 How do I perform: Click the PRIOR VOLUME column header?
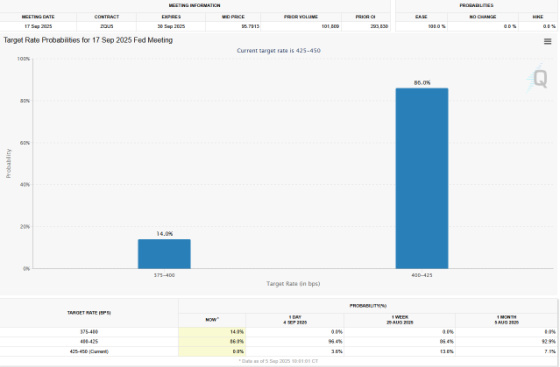pos(301,17)
